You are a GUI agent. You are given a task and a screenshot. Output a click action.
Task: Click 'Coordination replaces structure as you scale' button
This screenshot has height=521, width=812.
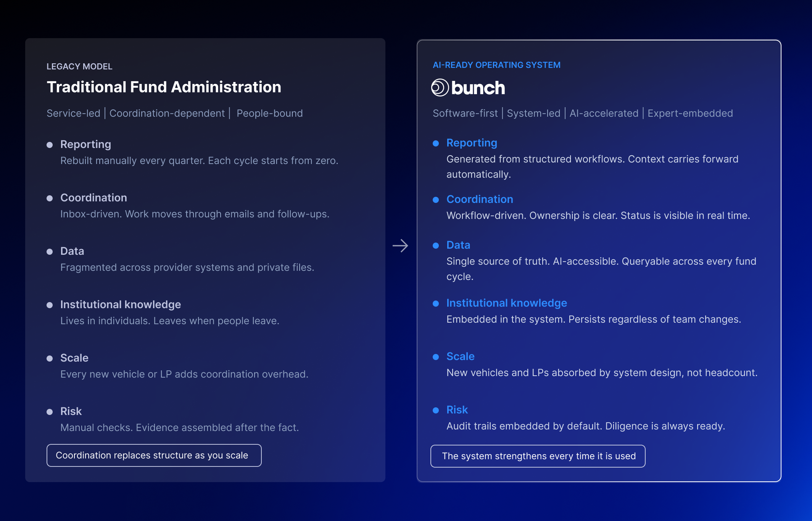tap(154, 455)
